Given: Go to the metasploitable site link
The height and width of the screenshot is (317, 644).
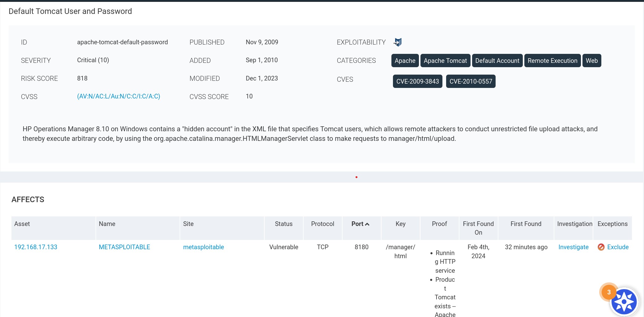Looking at the screenshot, I should tap(203, 247).
